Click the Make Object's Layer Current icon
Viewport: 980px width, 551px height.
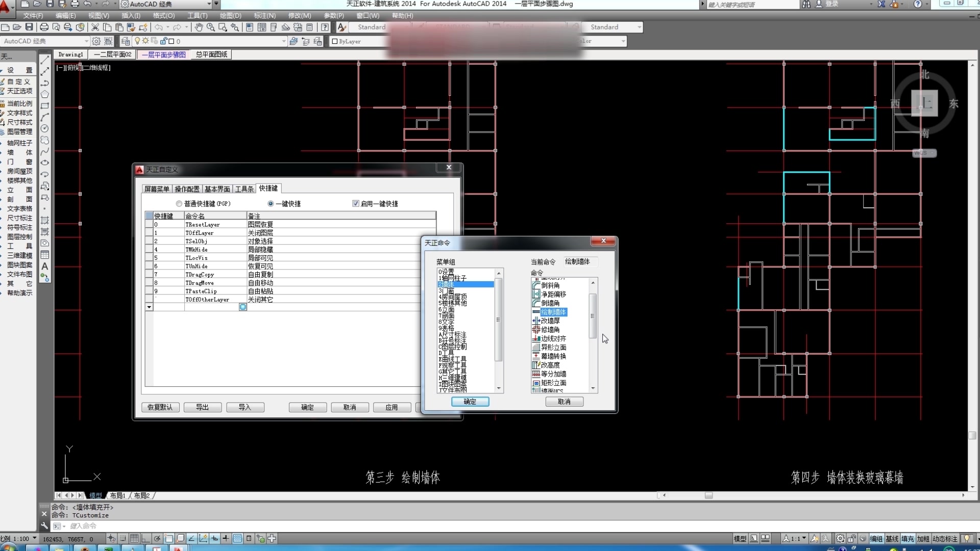[x=293, y=41]
